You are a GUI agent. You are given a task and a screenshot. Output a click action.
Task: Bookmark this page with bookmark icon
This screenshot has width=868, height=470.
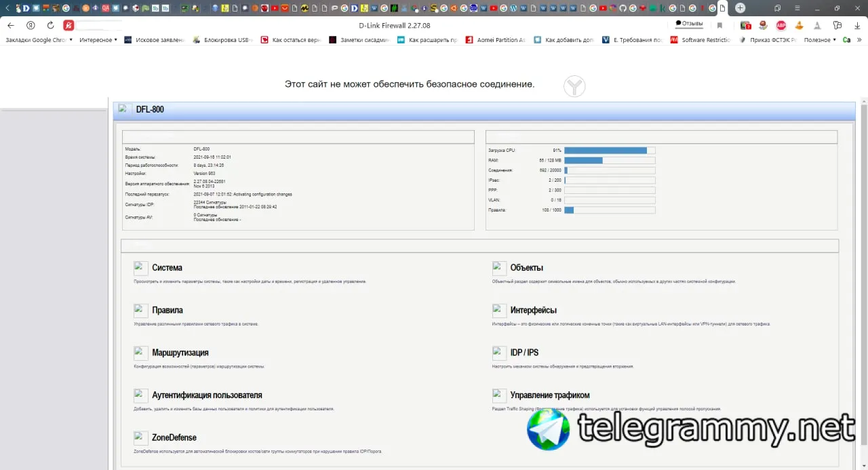(719, 25)
